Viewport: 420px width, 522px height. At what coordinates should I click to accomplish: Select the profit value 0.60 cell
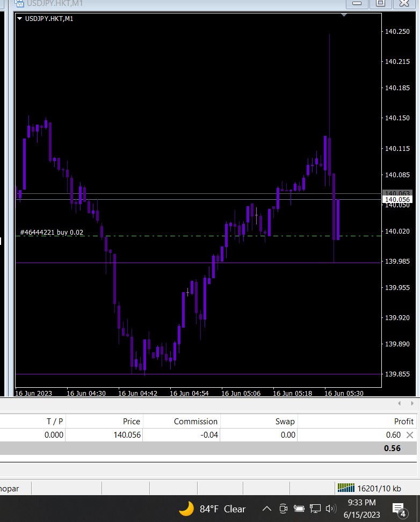(x=393, y=435)
